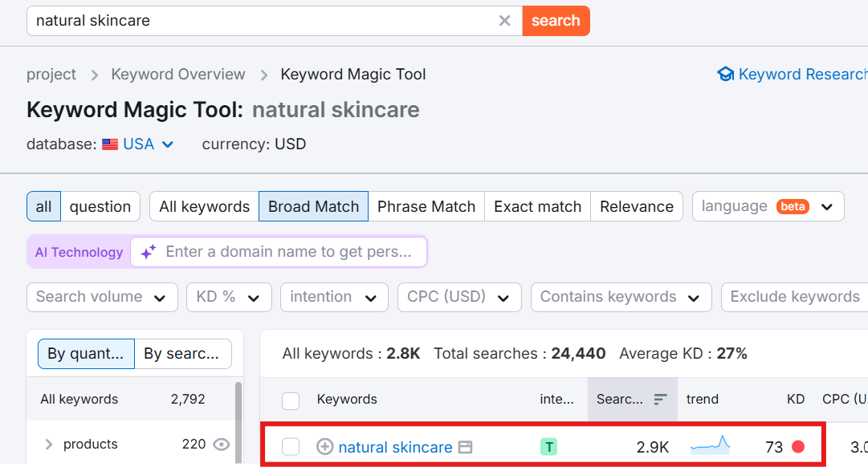Open the CPC (USD) filter dropdown
Image resolution: width=868 pixels, height=467 pixels.
(459, 297)
